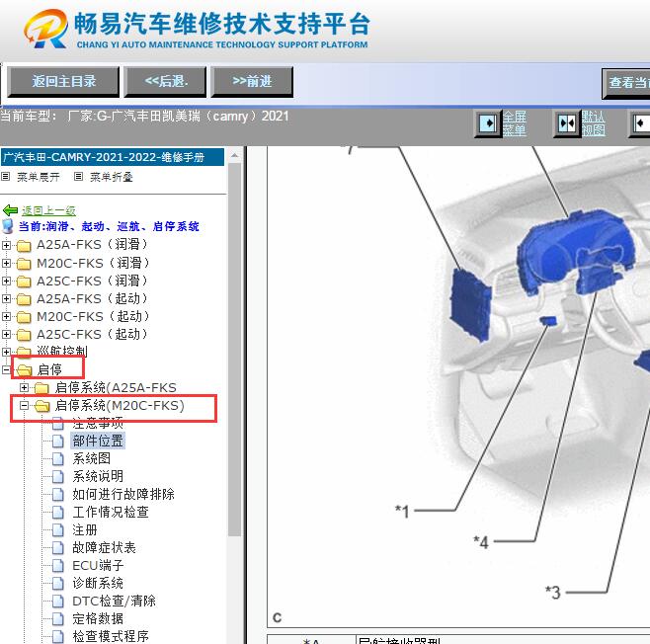This screenshot has width=650, height=644.
Task: Click the 菜单展开 icon
Action: pyautogui.click(x=5, y=177)
